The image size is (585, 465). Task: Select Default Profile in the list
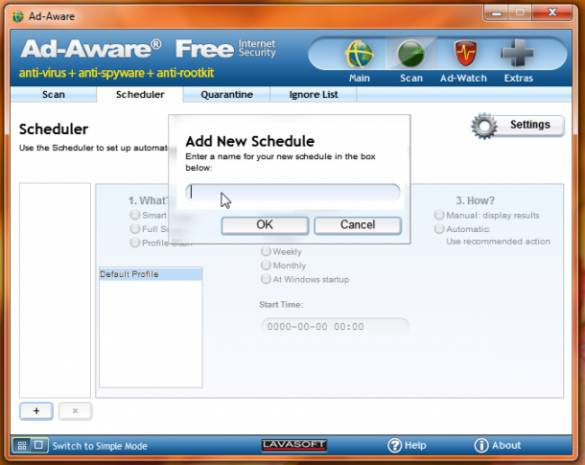click(150, 274)
